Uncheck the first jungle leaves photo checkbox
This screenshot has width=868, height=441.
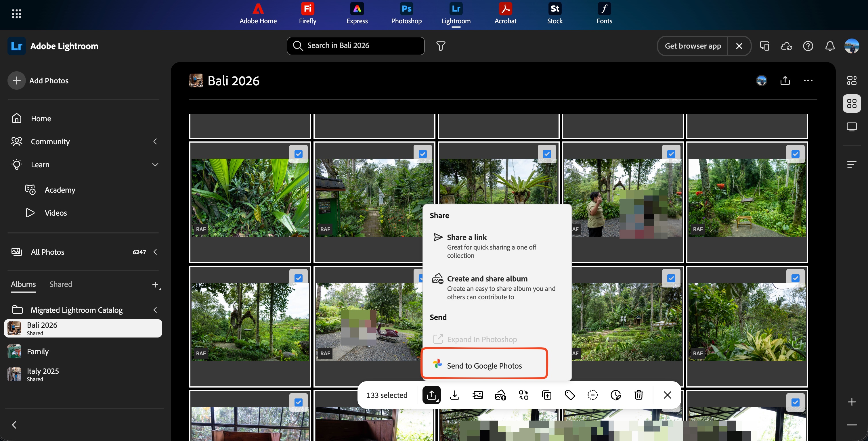pyautogui.click(x=298, y=154)
